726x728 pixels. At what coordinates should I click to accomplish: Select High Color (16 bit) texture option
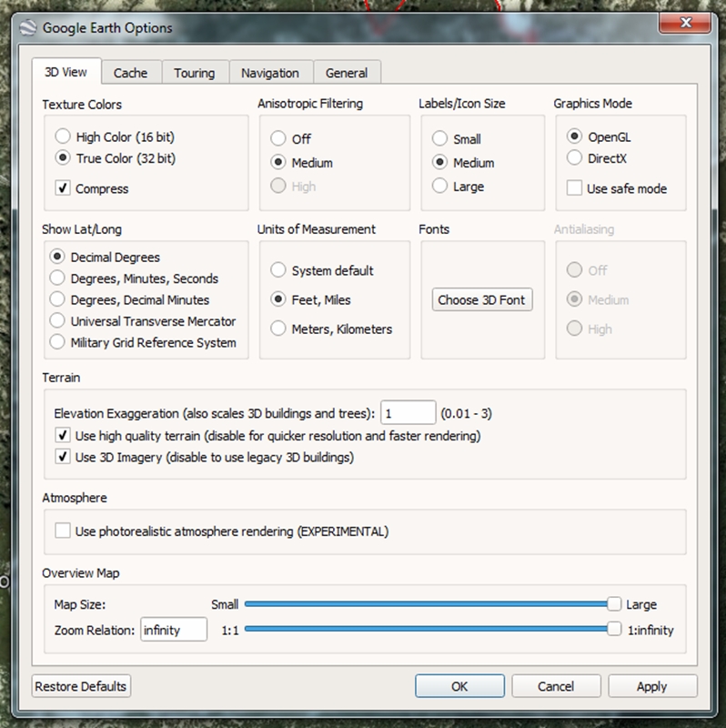click(x=63, y=136)
